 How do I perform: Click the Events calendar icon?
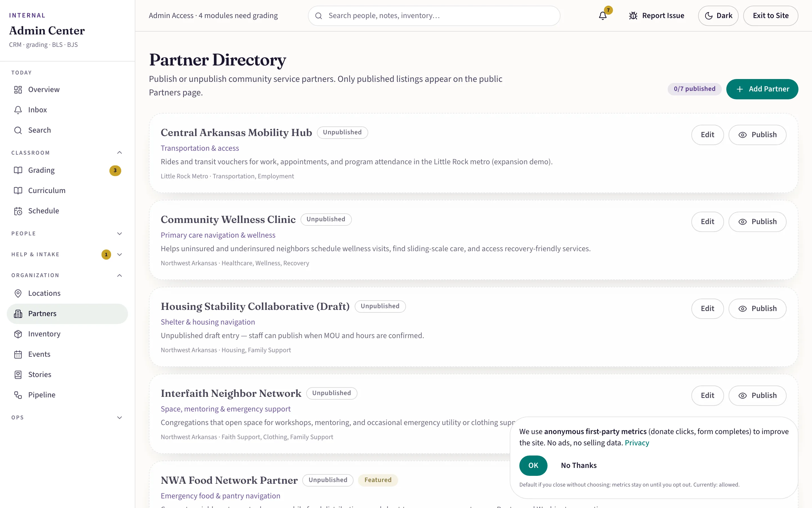click(18, 354)
